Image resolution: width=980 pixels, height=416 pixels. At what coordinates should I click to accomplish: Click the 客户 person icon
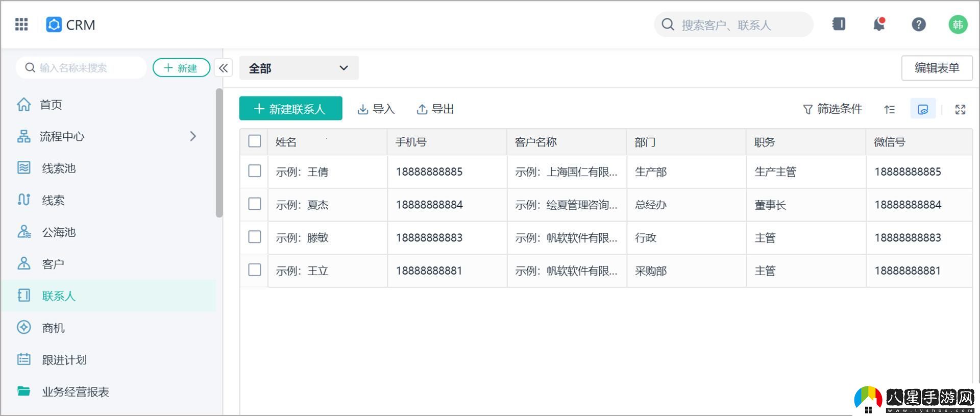(24, 263)
